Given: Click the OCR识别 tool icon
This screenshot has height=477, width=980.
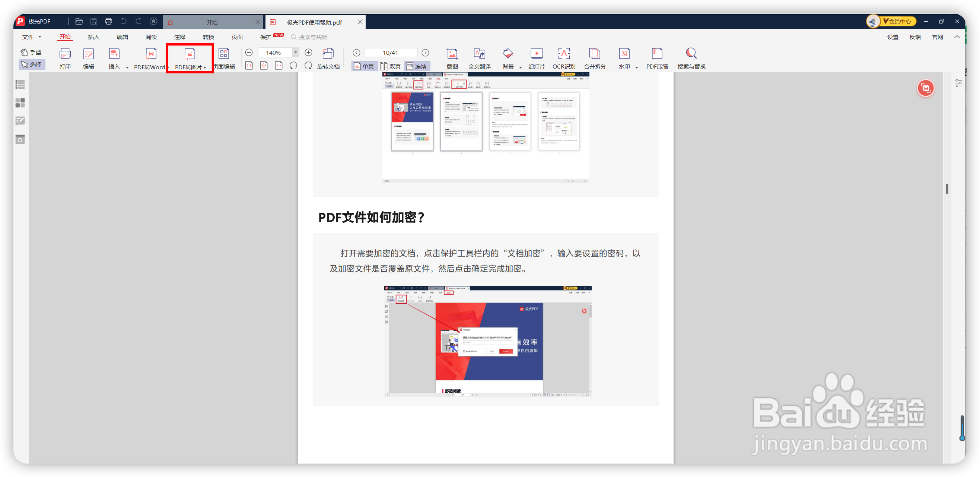Looking at the screenshot, I should point(564,54).
